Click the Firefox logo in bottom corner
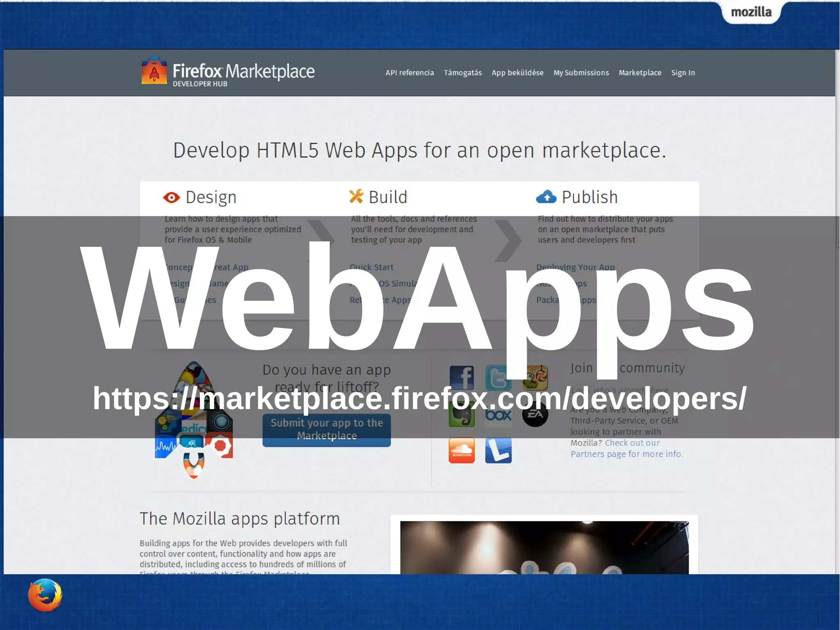Viewport: 840px width, 630px height. 45,595
